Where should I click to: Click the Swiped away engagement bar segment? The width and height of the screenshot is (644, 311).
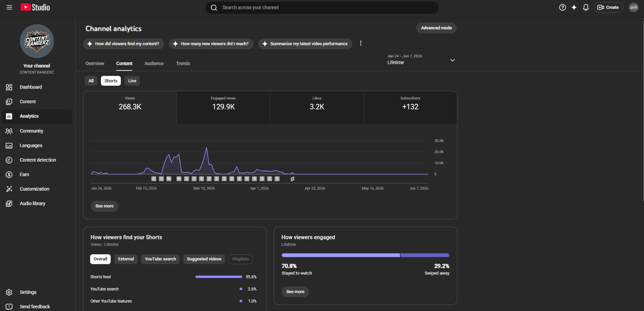click(425, 255)
